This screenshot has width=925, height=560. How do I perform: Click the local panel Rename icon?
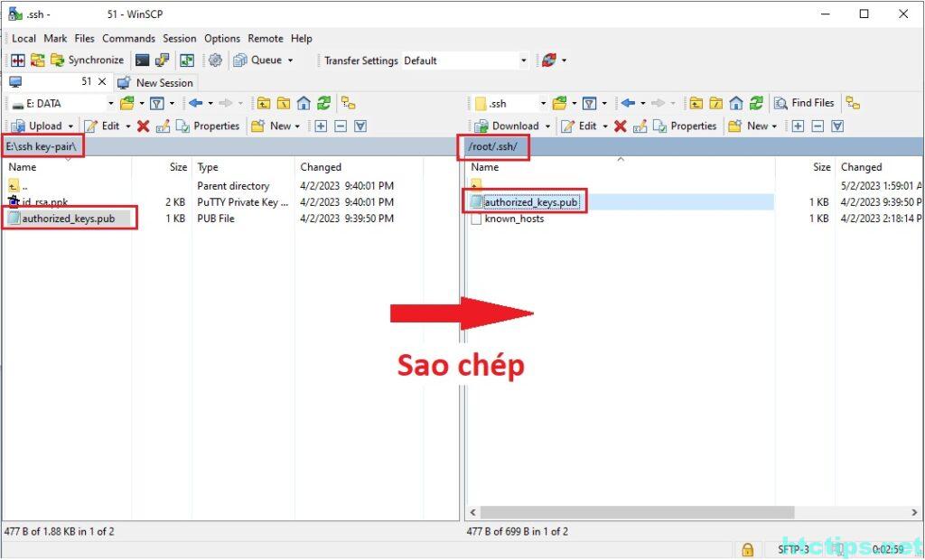tap(163, 126)
